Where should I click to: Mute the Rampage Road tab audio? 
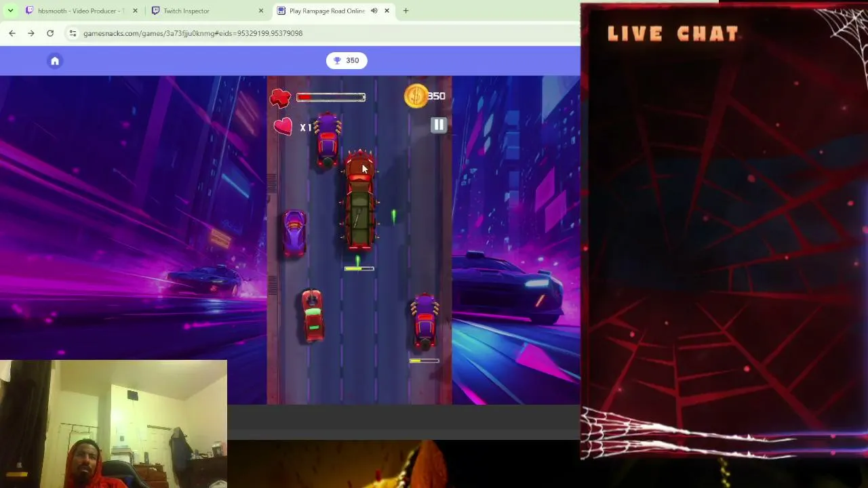(x=374, y=11)
